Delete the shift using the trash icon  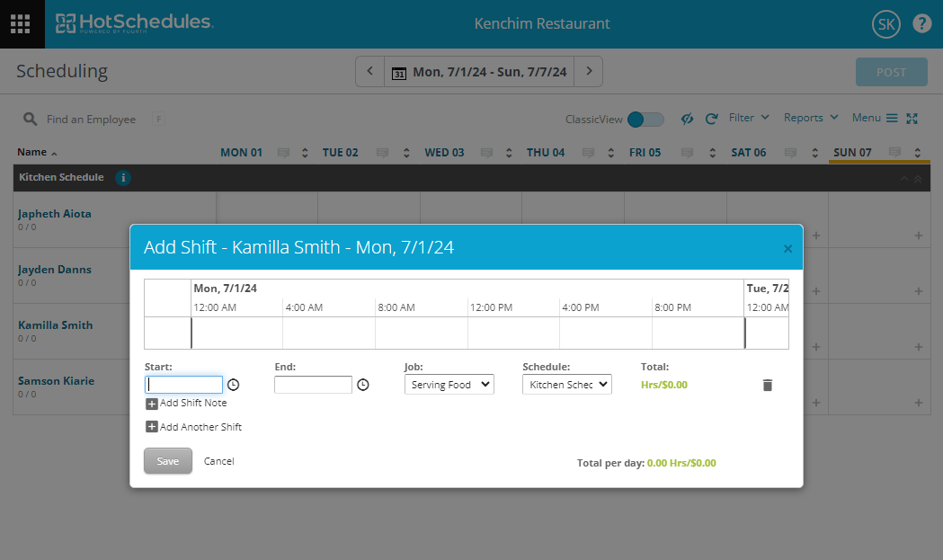click(767, 384)
